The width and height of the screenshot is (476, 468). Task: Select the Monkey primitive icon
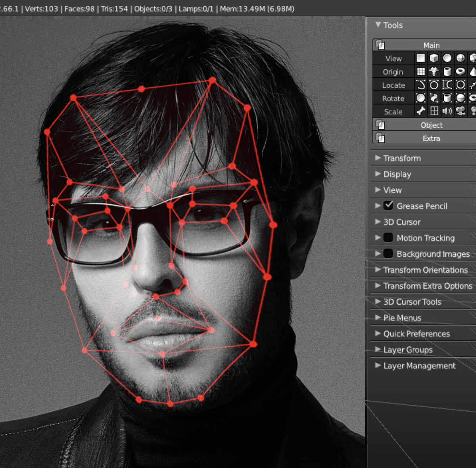(x=434, y=72)
